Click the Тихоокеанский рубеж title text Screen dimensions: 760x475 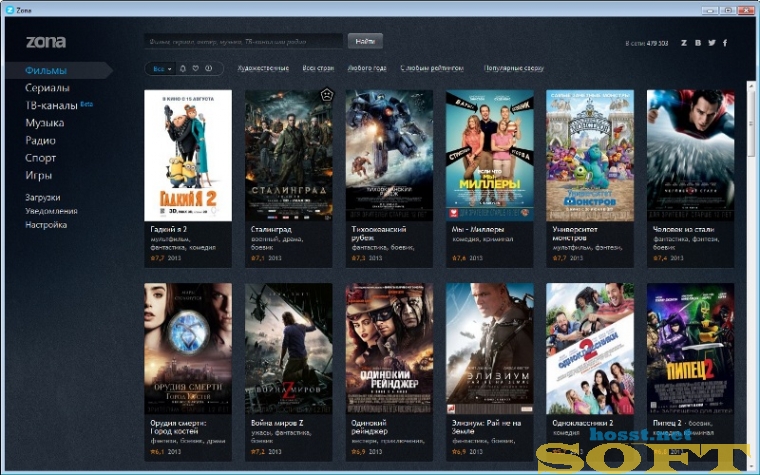[x=379, y=234]
